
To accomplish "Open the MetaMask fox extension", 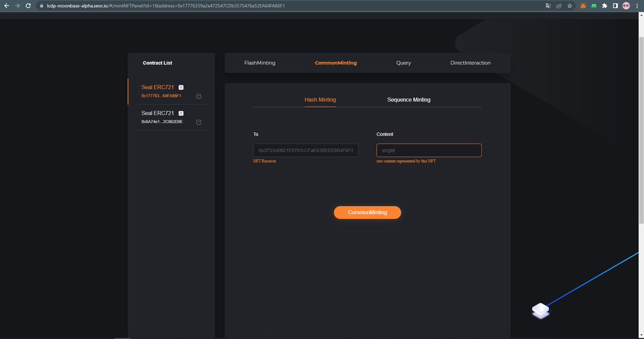I will 583,6.
